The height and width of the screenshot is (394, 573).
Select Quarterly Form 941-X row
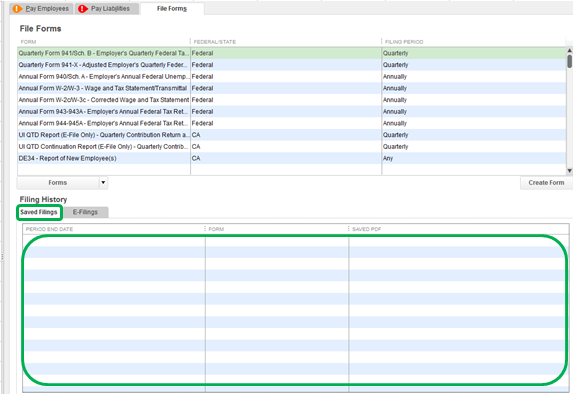(292, 65)
